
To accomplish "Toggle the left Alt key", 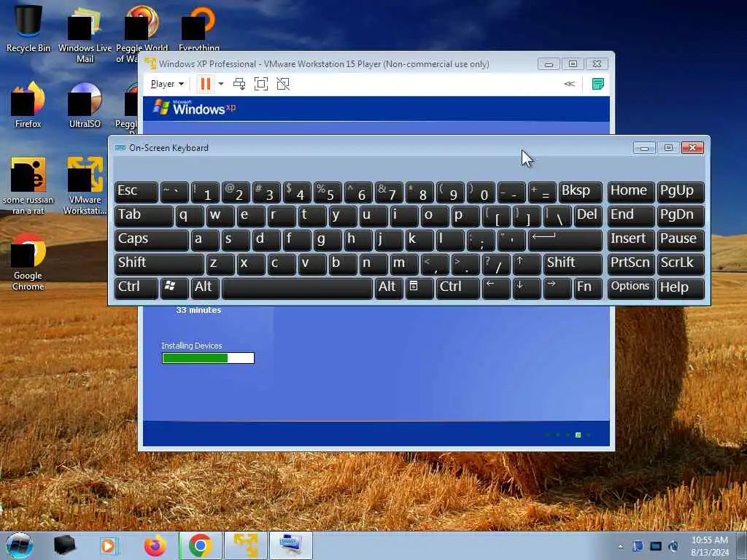I will [x=205, y=288].
